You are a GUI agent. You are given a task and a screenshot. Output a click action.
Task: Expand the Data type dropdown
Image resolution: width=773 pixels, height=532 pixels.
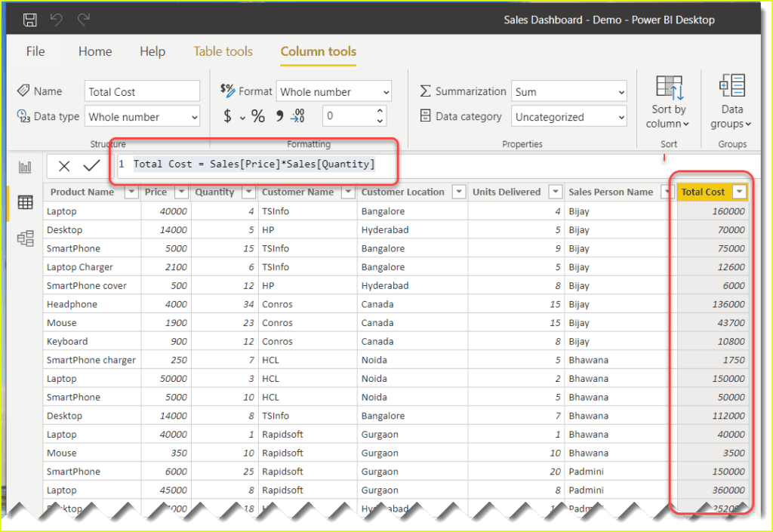[142, 117]
